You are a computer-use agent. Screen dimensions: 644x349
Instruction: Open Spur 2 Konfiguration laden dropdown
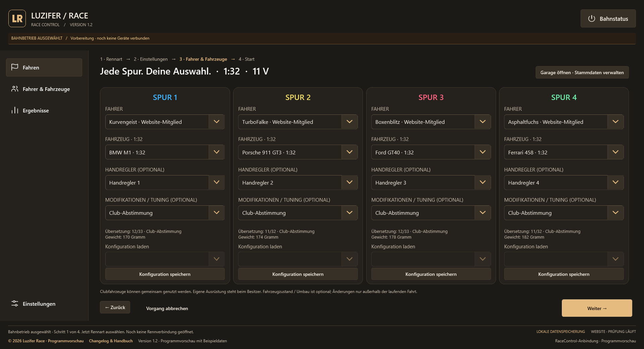tap(298, 259)
